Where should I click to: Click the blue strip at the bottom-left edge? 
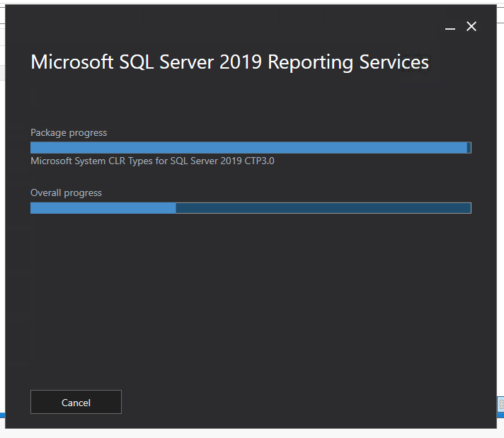(x=2, y=415)
